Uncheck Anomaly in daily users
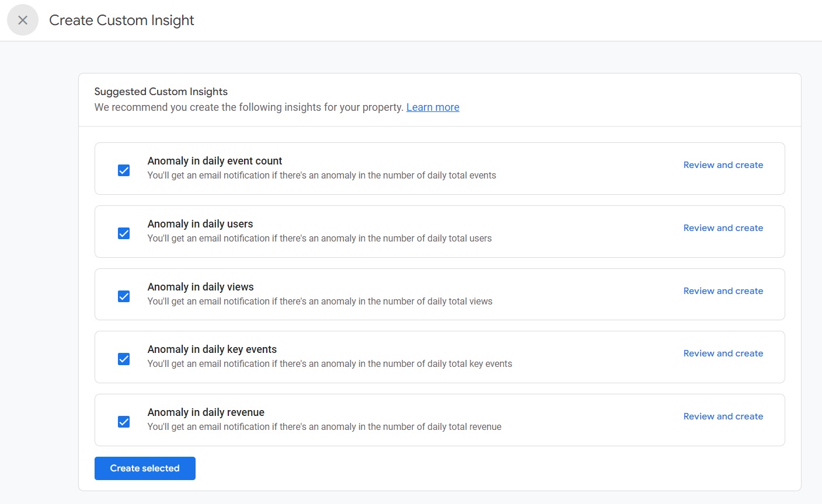Viewport: 822px width, 504px height. tap(124, 233)
